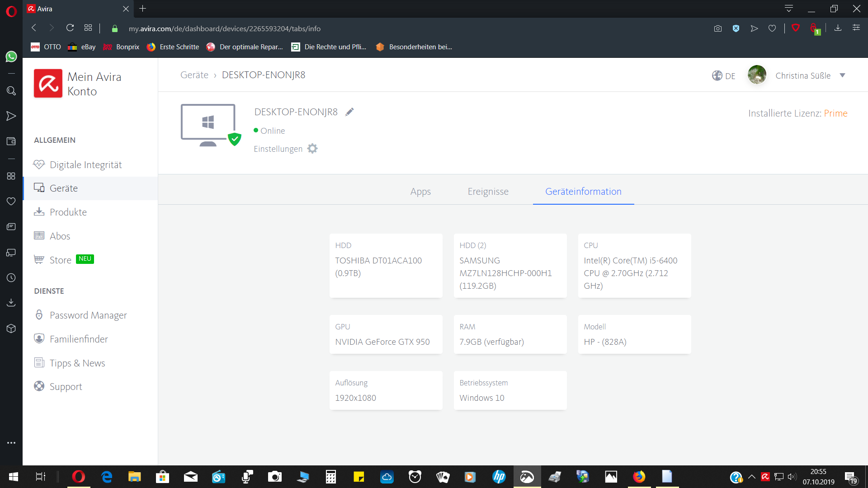Viewport: 868px width, 488px height.
Task: Click the TOSHIBA DT01ACA100 HDD card
Action: coord(386,266)
